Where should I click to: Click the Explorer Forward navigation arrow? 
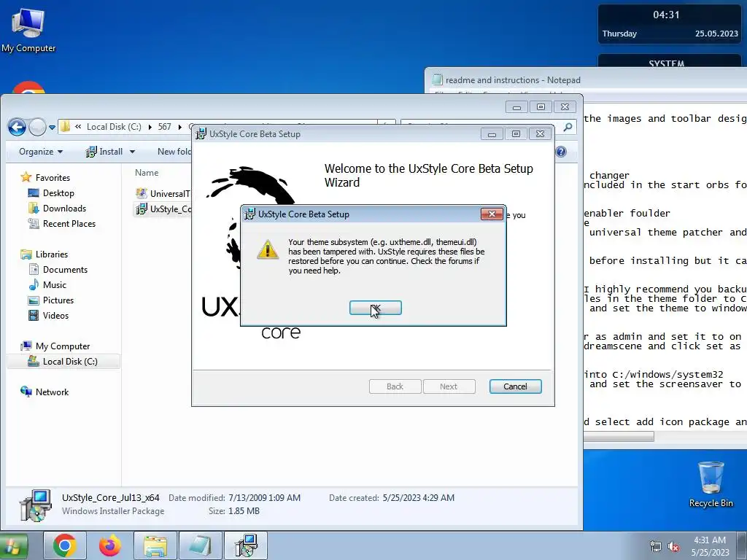[x=37, y=127]
